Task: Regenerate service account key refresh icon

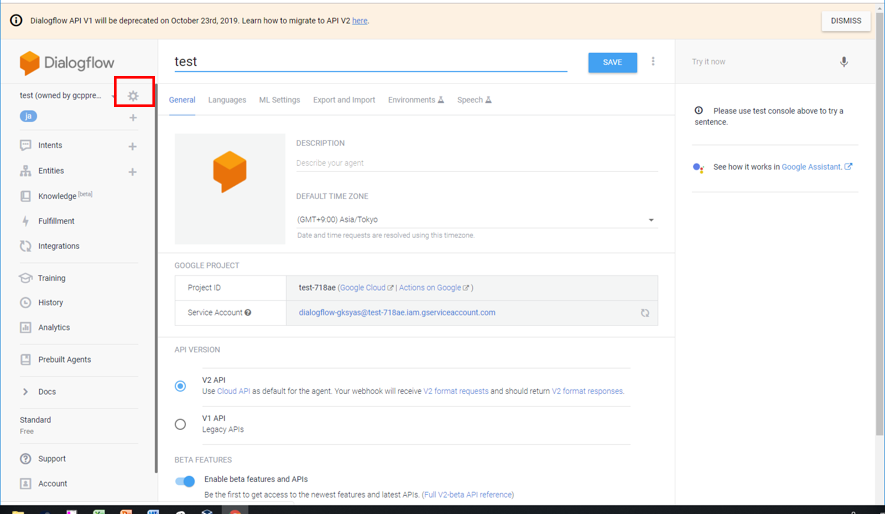Action: click(x=645, y=313)
